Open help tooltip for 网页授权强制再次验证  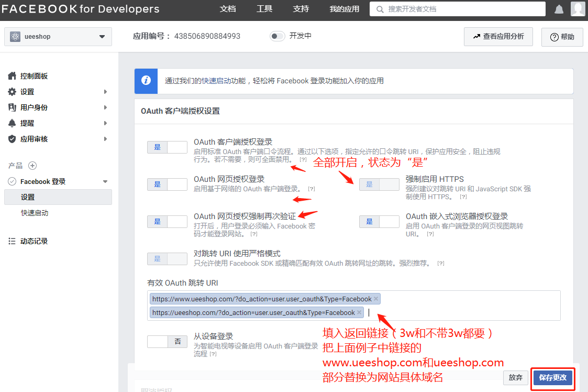[254, 234]
